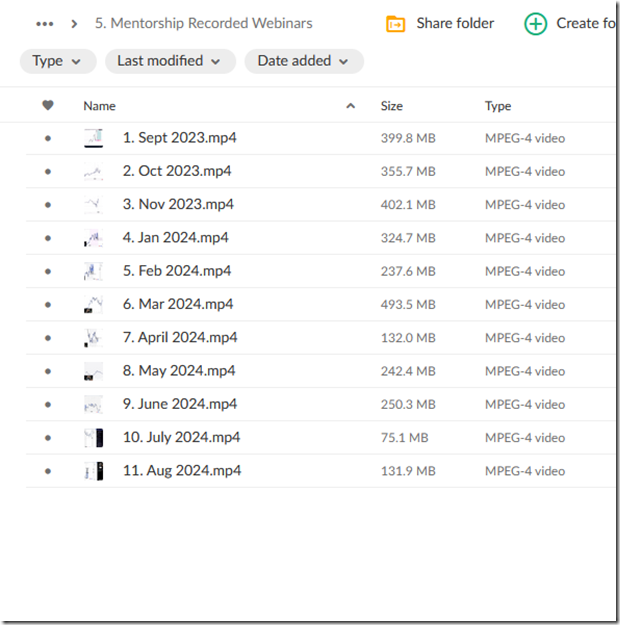Sort by the Type column header
This screenshot has height=625, width=620.
tap(498, 106)
